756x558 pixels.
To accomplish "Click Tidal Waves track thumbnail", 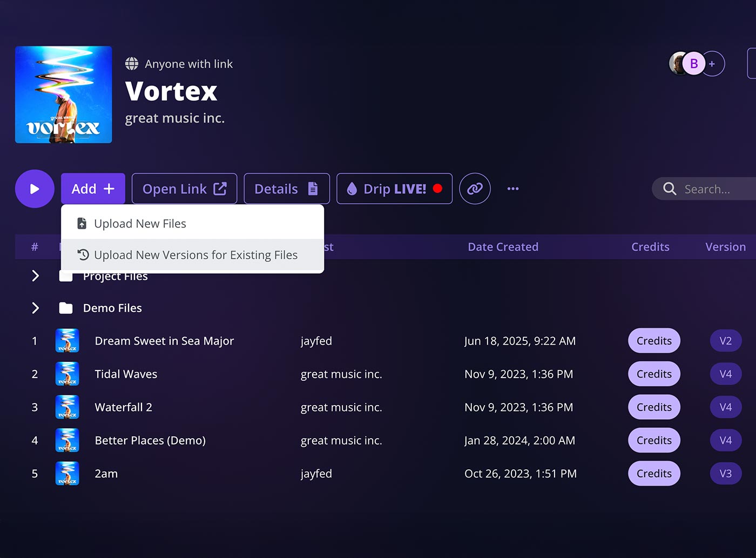I will (67, 374).
